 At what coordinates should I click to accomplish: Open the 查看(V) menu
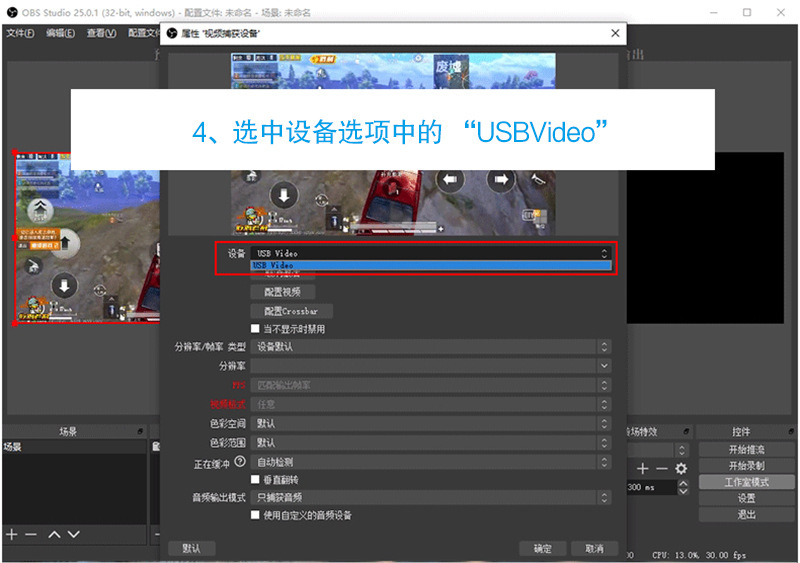[x=101, y=33]
